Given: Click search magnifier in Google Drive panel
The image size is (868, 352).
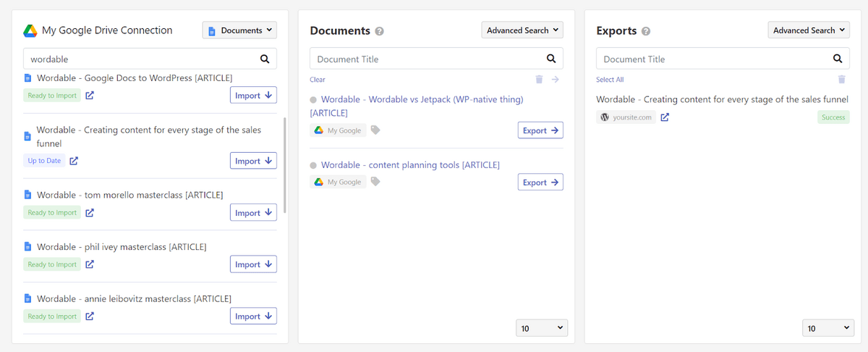Looking at the screenshot, I should click(x=265, y=59).
